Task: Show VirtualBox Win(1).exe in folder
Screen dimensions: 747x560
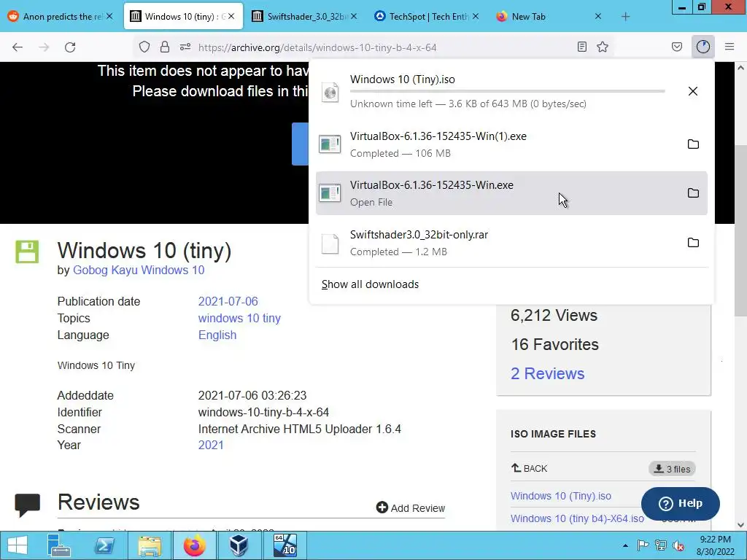Action: point(693,144)
